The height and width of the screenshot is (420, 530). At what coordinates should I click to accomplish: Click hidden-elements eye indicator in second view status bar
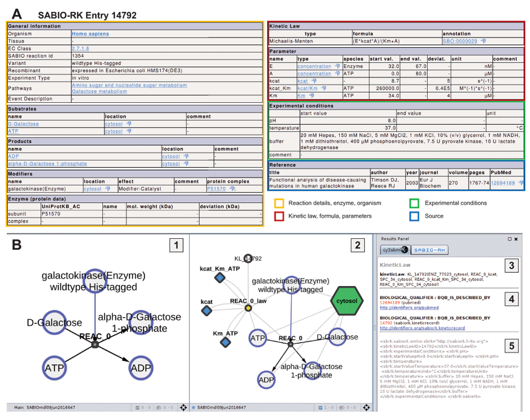coord(348,407)
